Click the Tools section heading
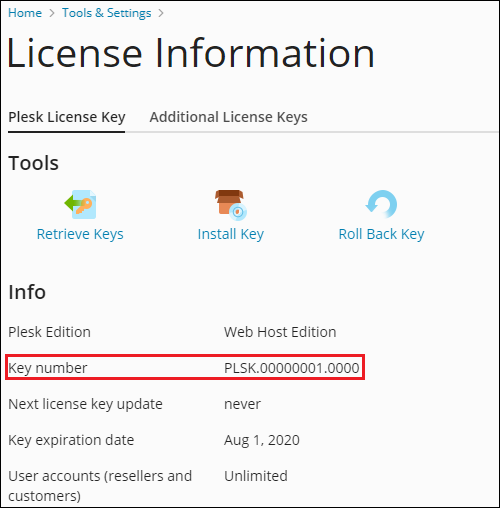 tap(33, 163)
